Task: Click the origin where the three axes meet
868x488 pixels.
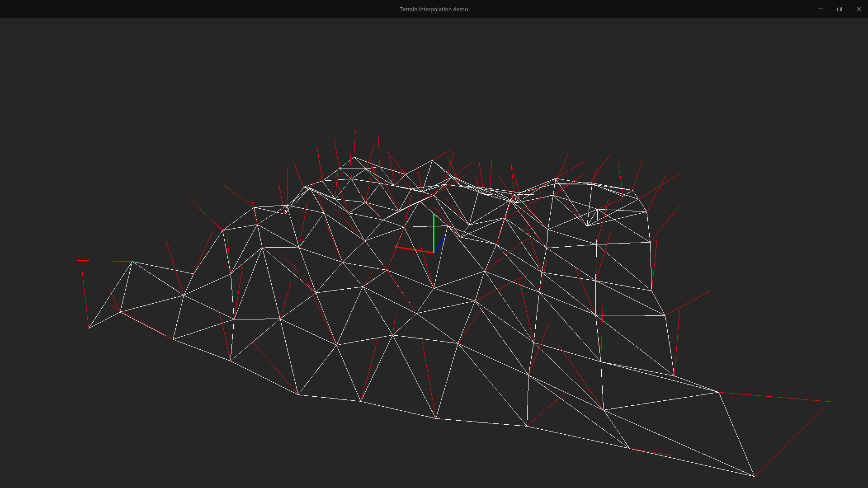Action: tap(434, 253)
